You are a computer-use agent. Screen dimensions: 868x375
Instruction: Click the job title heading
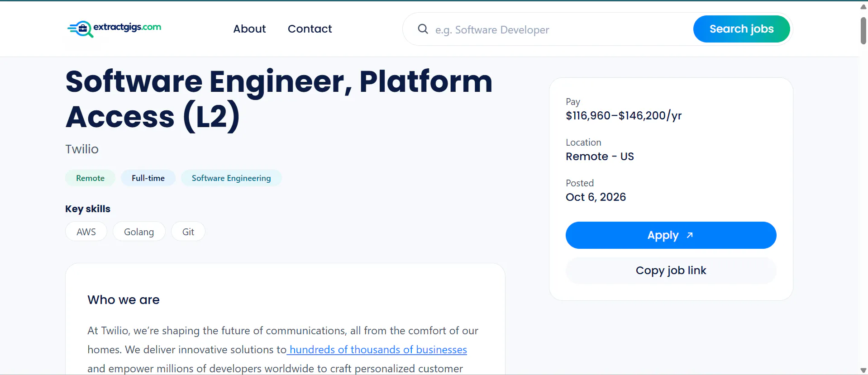pos(279,99)
